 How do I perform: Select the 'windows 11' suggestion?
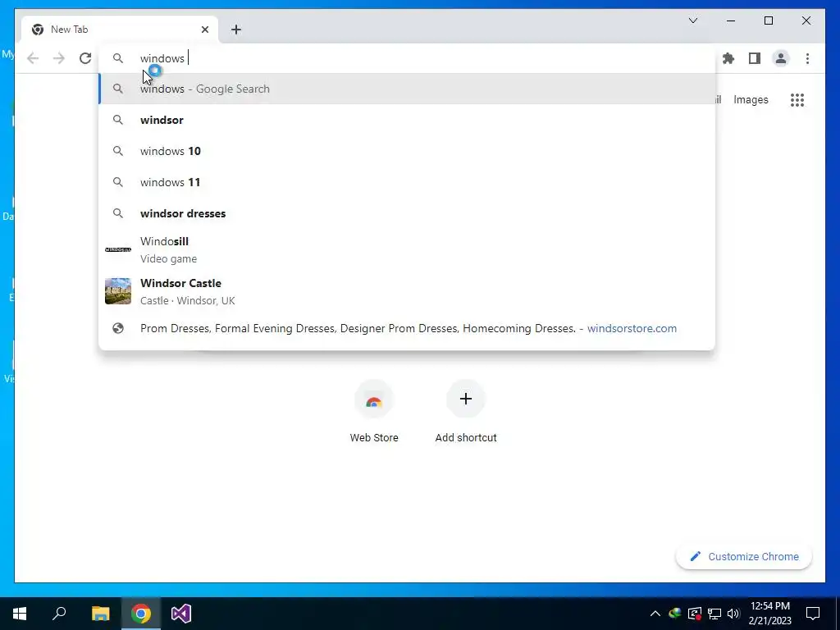[407, 182]
